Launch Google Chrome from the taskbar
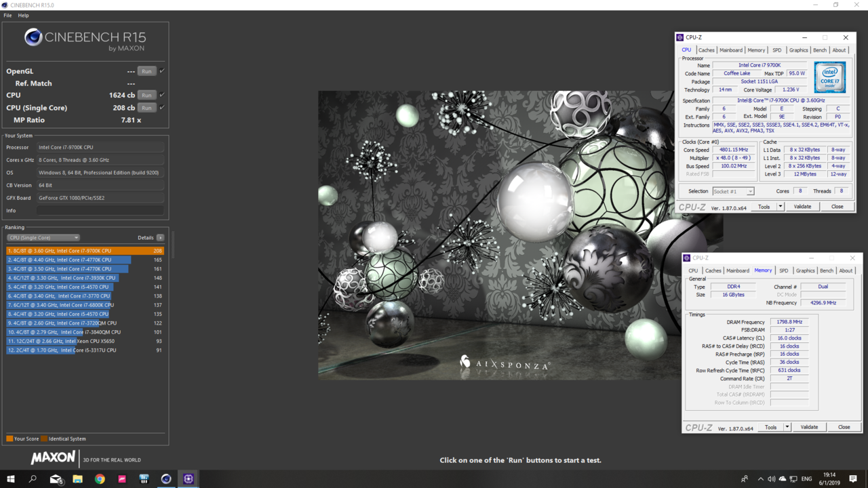The image size is (868, 488). (x=100, y=479)
